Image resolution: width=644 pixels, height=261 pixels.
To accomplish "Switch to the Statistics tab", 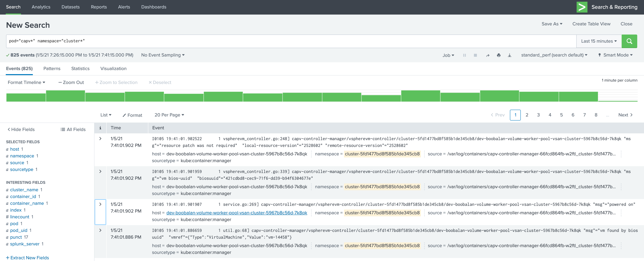I will 80,69.
